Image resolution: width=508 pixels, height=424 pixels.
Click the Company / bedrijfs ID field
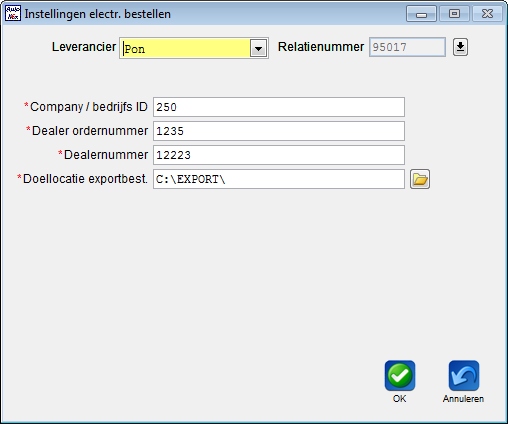(x=279, y=107)
